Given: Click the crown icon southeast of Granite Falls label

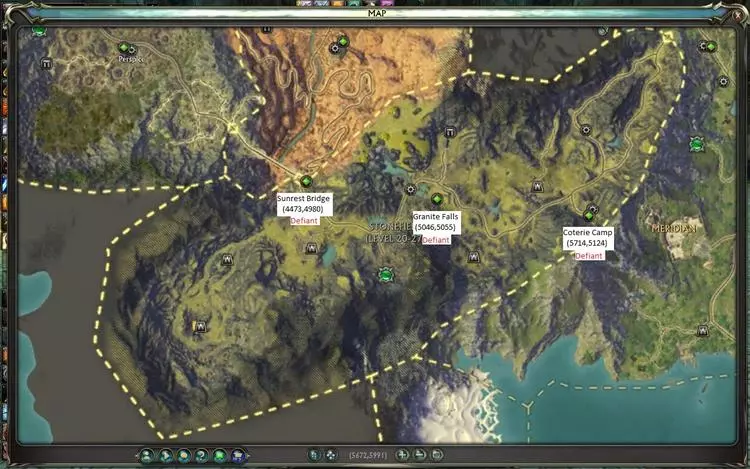Looking at the screenshot, I should click(x=474, y=258).
